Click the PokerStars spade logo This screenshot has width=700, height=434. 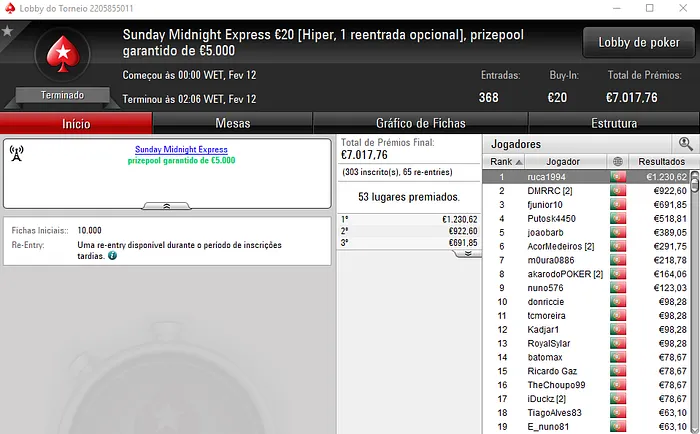[x=63, y=54]
